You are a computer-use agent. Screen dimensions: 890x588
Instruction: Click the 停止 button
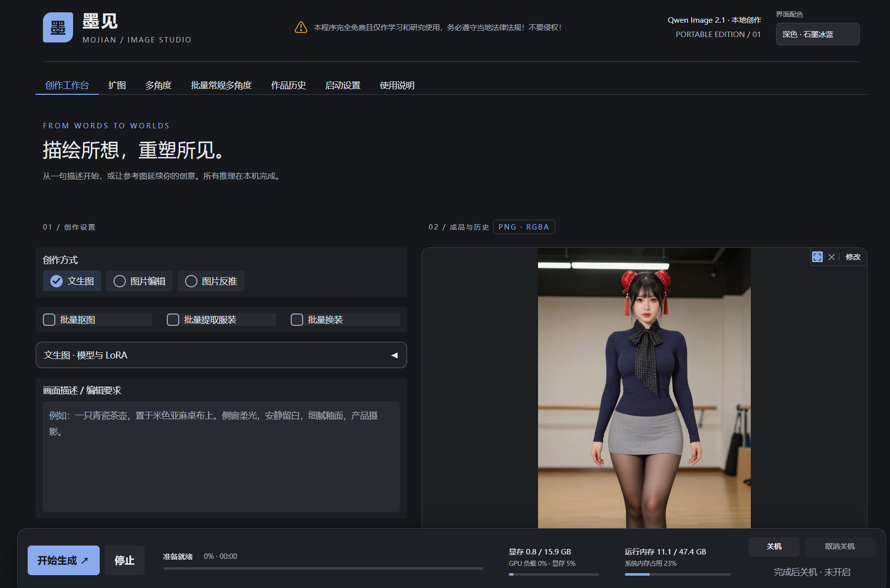click(124, 560)
